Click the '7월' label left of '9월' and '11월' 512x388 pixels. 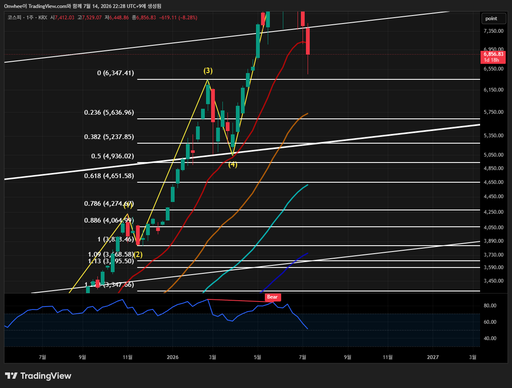pyautogui.click(x=42, y=357)
